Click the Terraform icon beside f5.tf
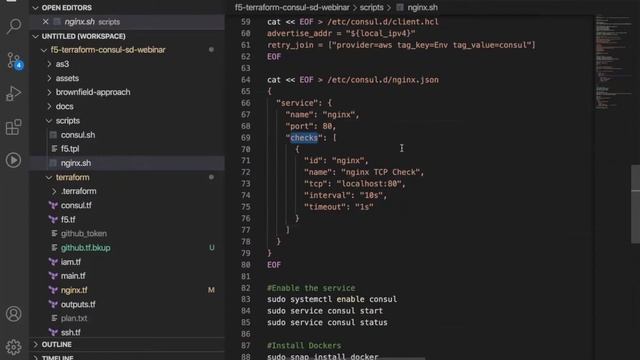The width and height of the screenshot is (640, 360). 53,220
